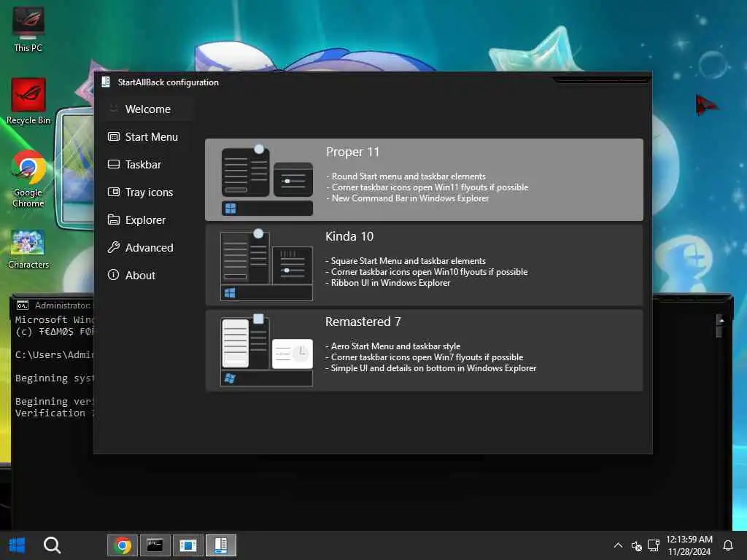Click the Tray icons sidebar icon
The image size is (747, 560).
coord(113,192)
